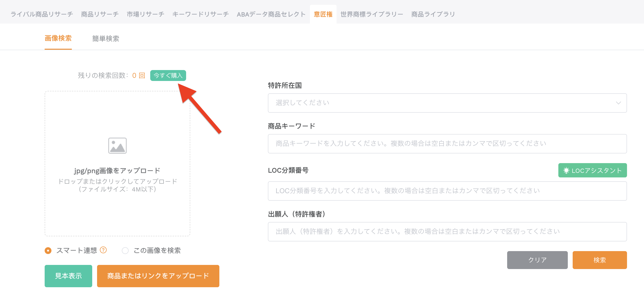Screen dimensions: 644x302
Task: Open the smart association help question mark
Action: [103, 250]
